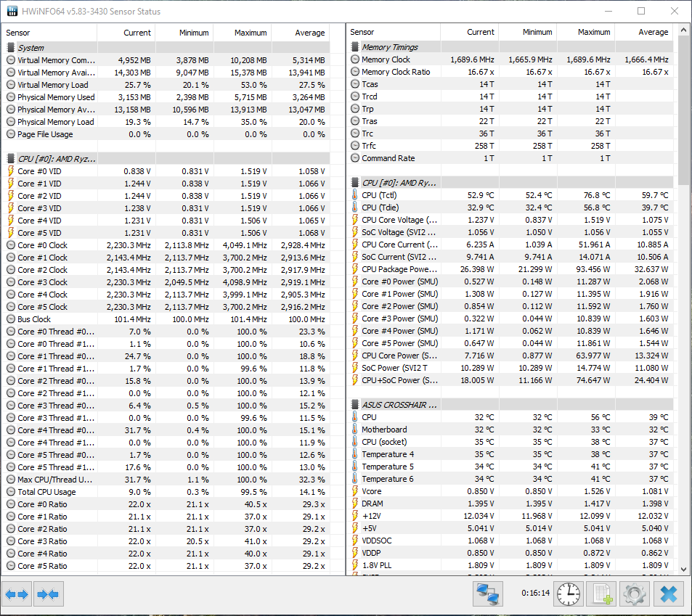Open the network remote monitoring icon
The height and width of the screenshot is (616, 692).
point(488,594)
